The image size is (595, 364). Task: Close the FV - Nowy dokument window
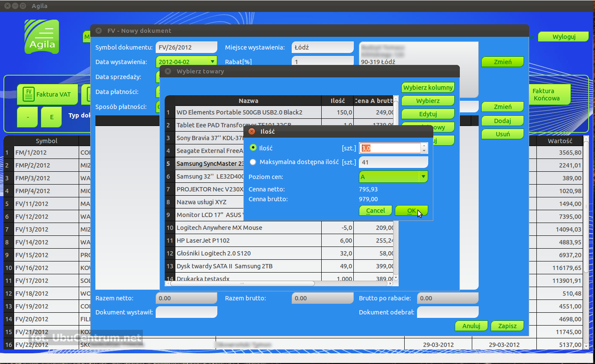pos(99,31)
